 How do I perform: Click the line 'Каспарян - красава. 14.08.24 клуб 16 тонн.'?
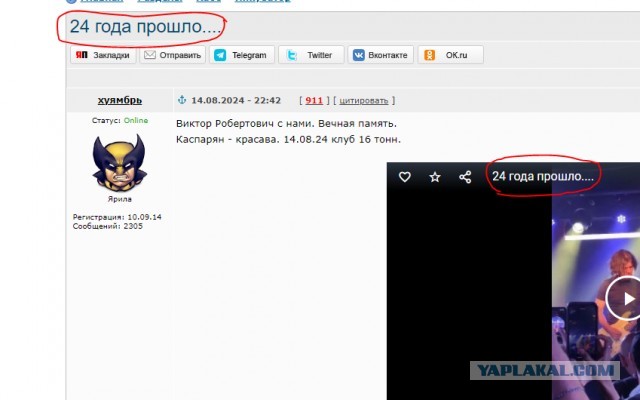pyautogui.click(x=288, y=139)
